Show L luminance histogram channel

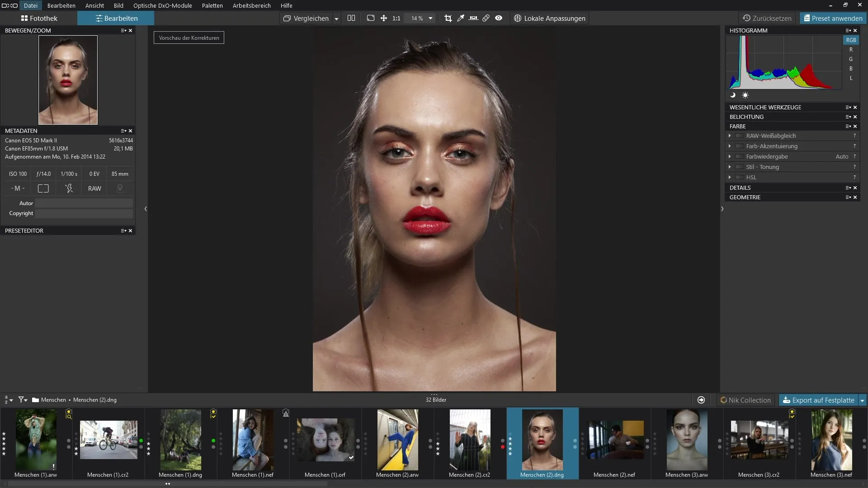[x=851, y=78]
